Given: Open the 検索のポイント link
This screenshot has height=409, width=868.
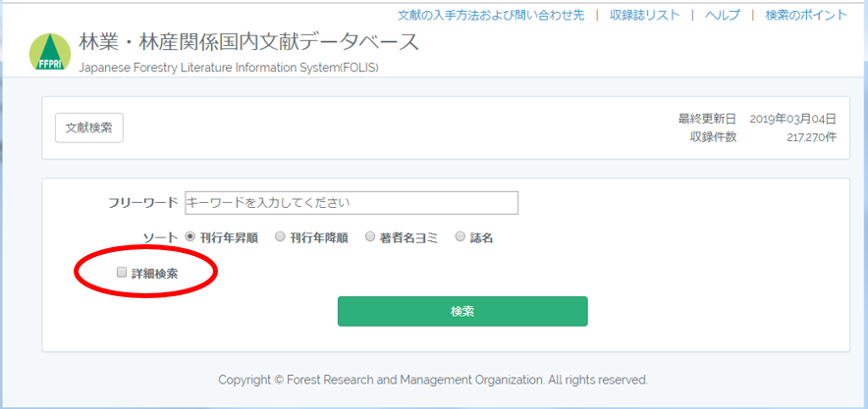Looking at the screenshot, I should (x=806, y=15).
